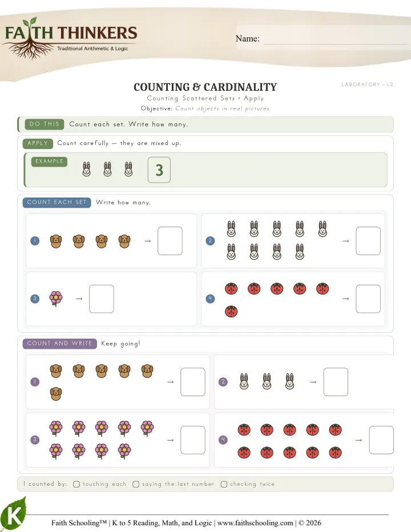This screenshot has height=532, width=411.
Task: Click the example answer box showing 3
Action: (159, 170)
